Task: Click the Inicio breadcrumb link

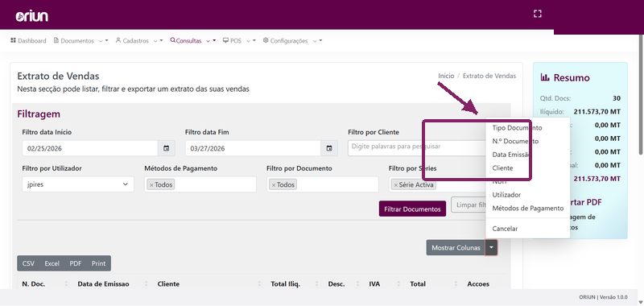Action: 446,76
